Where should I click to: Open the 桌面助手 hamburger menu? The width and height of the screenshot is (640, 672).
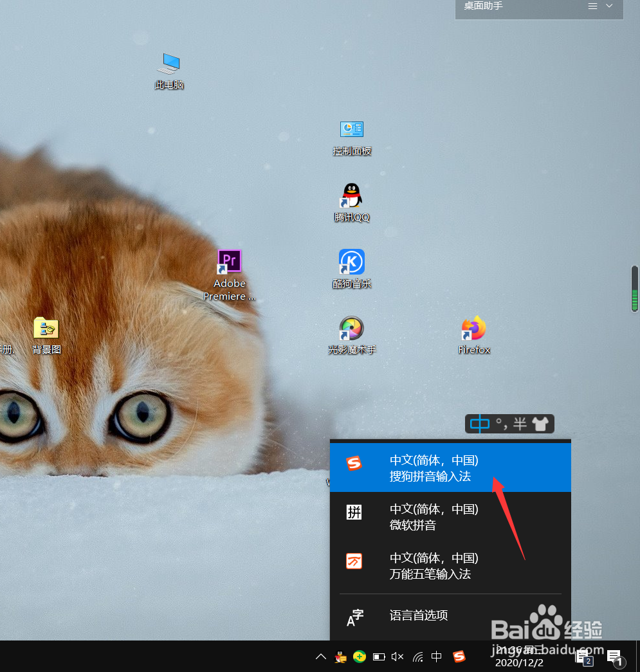(592, 6)
